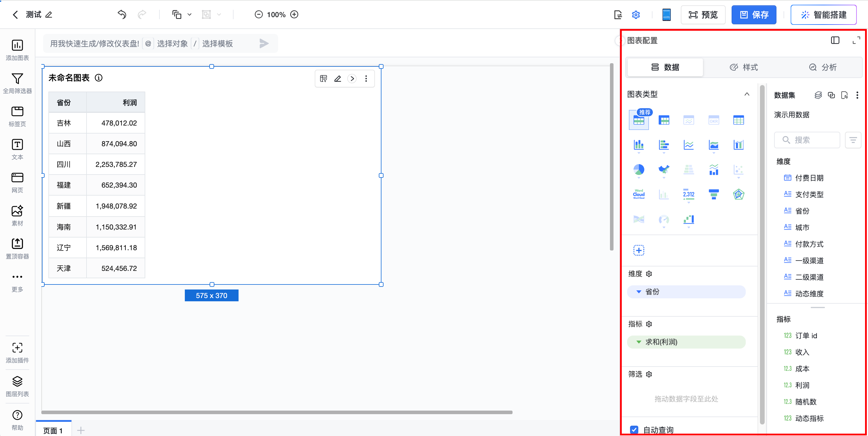Select the map chart type icon
868x436 pixels.
click(663, 170)
